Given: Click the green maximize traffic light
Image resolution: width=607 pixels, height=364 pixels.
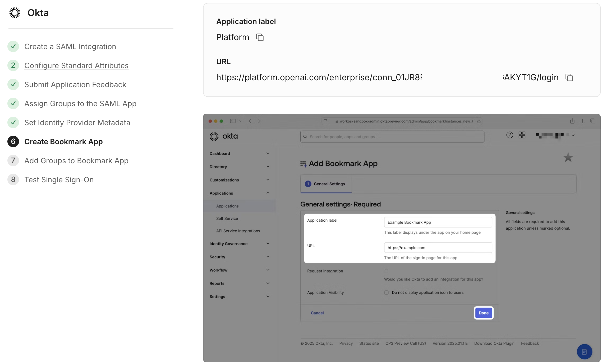Looking at the screenshot, I should point(221,121).
